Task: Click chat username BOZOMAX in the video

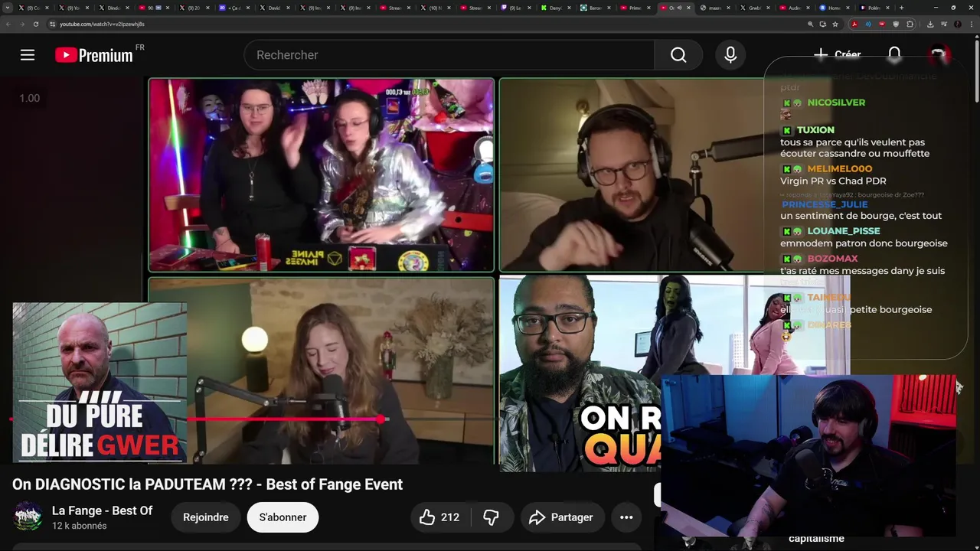Action: [832, 259]
